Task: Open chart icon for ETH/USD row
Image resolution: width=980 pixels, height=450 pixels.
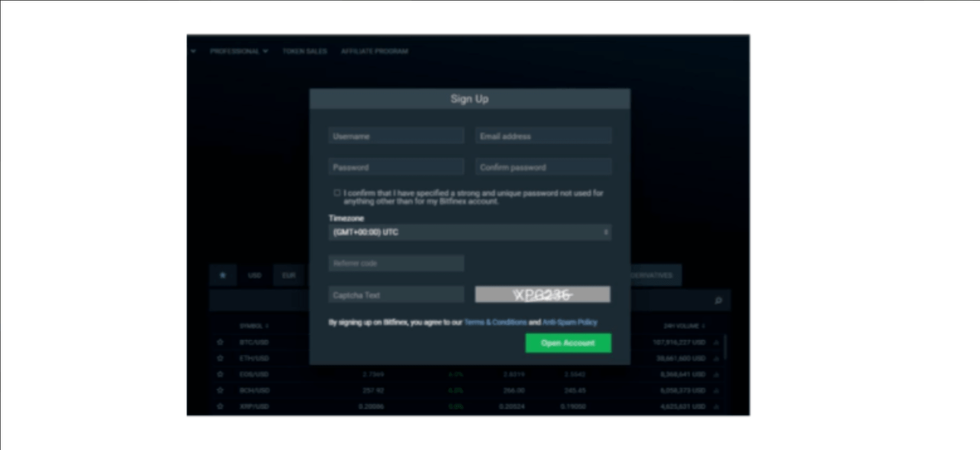Action: pos(716,358)
